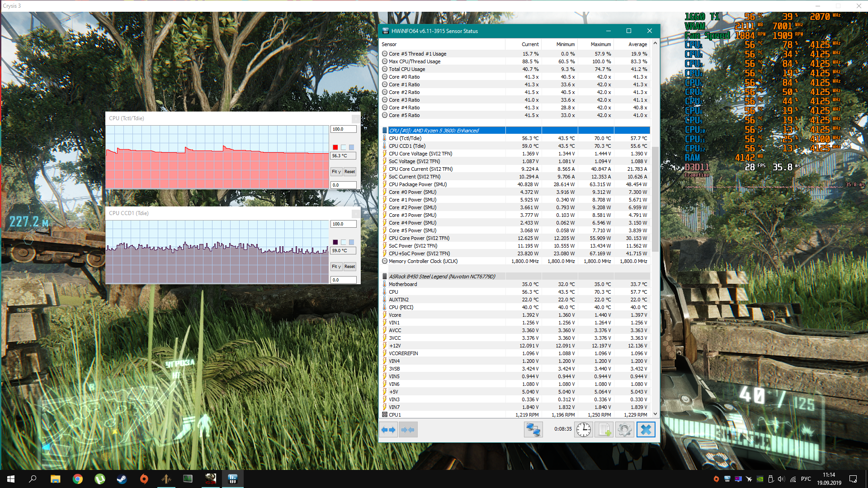Click the expand columns blue arrows button
This screenshot has width=868, height=488.
[x=388, y=430]
